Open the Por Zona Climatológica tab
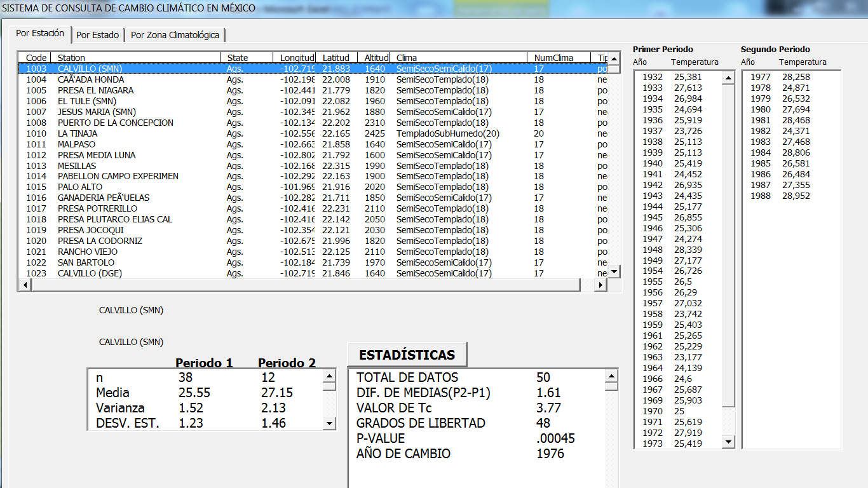 click(175, 35)
